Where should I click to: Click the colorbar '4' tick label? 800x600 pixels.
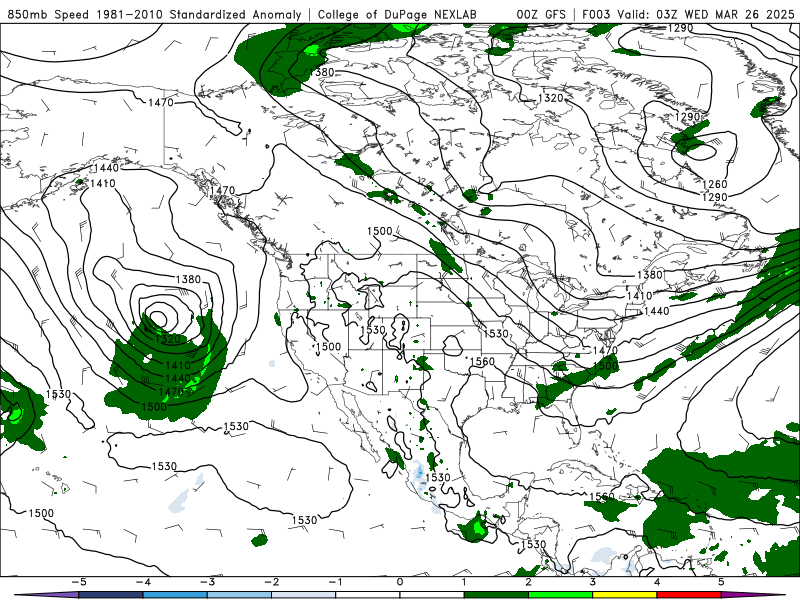coord(657,582)
